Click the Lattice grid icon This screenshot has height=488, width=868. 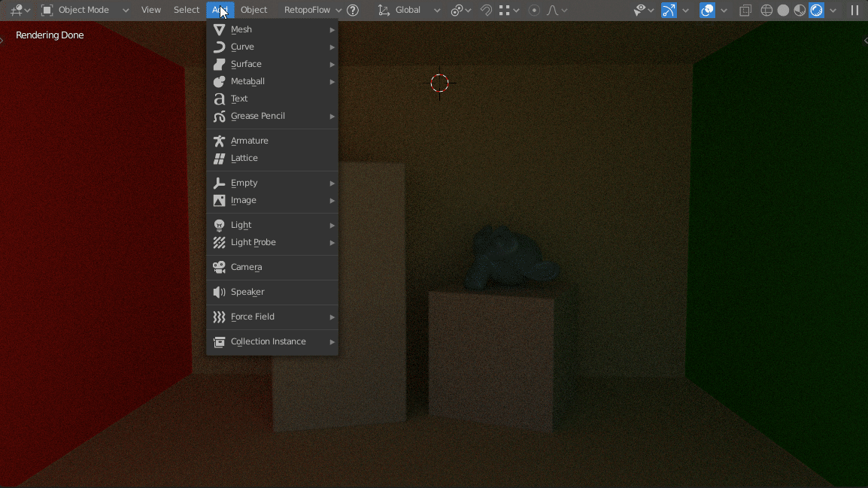tap(219, 158)
